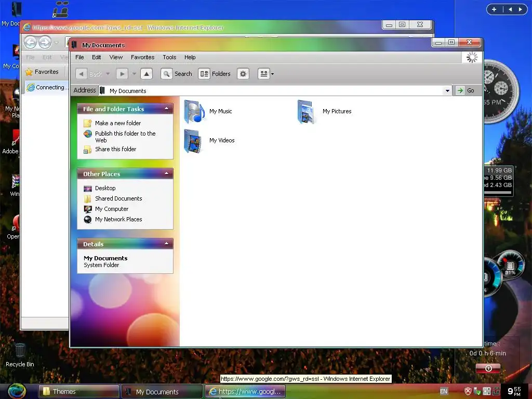532x399 pixels.
Task: Click the Make a new folder icon
Action: [87, 123]
